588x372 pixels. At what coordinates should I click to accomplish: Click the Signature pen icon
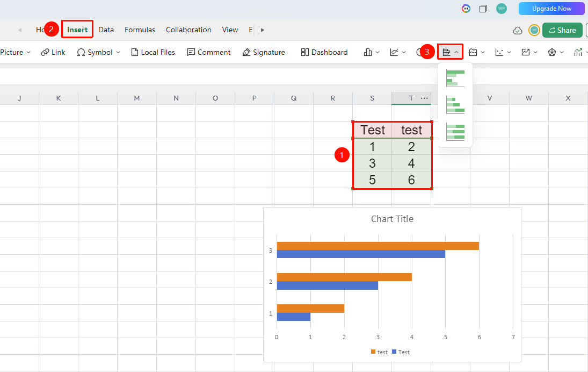pyautogui.click(x=246, y=52)
